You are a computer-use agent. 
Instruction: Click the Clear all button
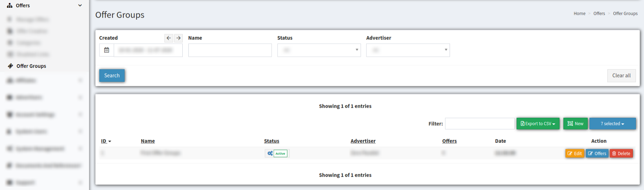621,76
